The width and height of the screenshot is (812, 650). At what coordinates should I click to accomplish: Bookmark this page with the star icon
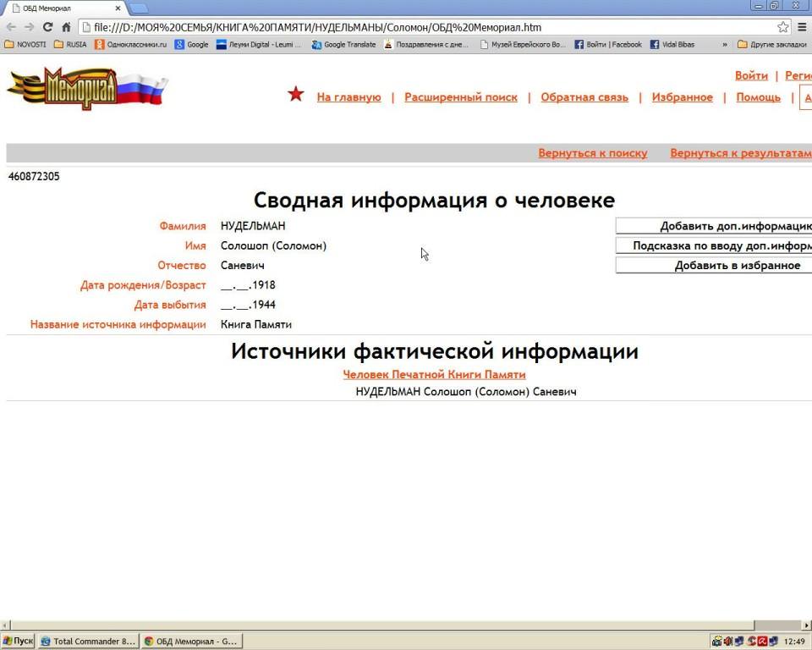(x=782, y=27)
